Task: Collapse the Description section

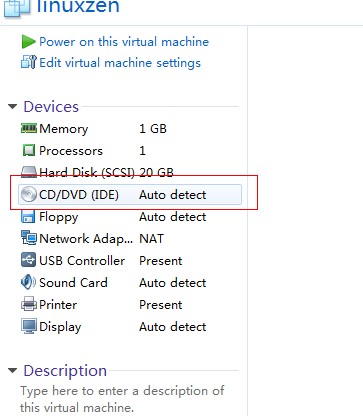Action: (x=12, y=370)
